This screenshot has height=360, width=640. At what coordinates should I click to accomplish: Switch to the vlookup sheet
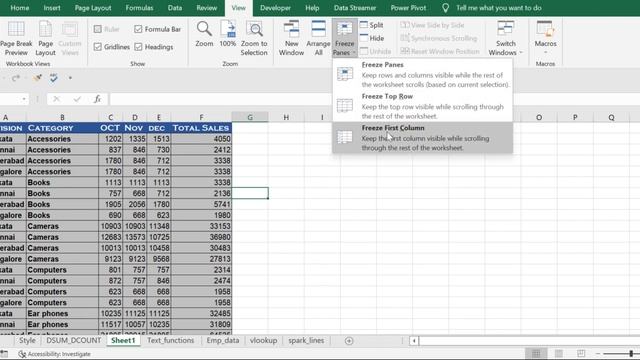click(x=263, y=340)
